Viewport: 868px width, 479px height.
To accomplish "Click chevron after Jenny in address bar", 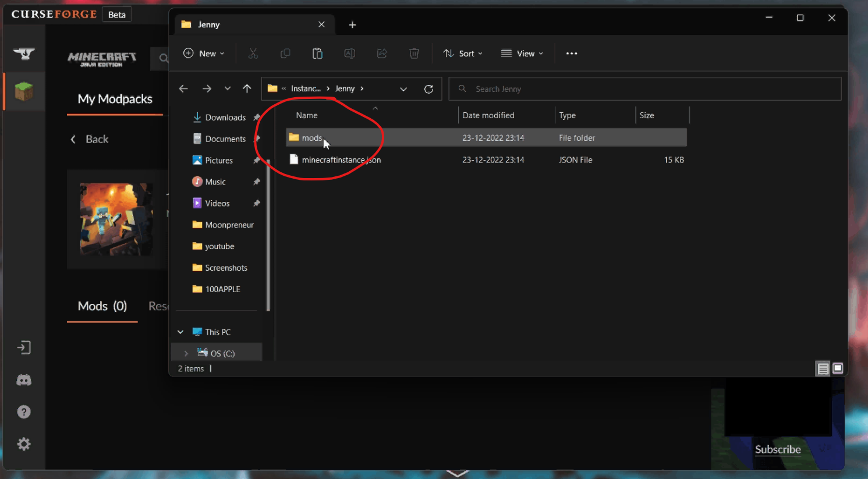I will coord(362,88).
